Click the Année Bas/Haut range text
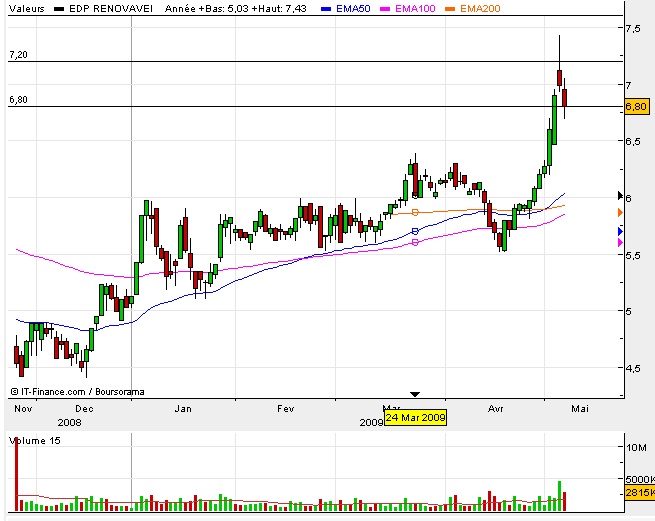This screenshot has width=655, height=521. (x=236, y=8)
